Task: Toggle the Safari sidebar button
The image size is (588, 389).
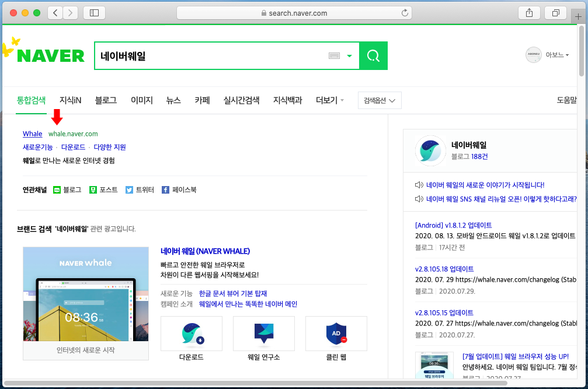Action: point(94,13)
